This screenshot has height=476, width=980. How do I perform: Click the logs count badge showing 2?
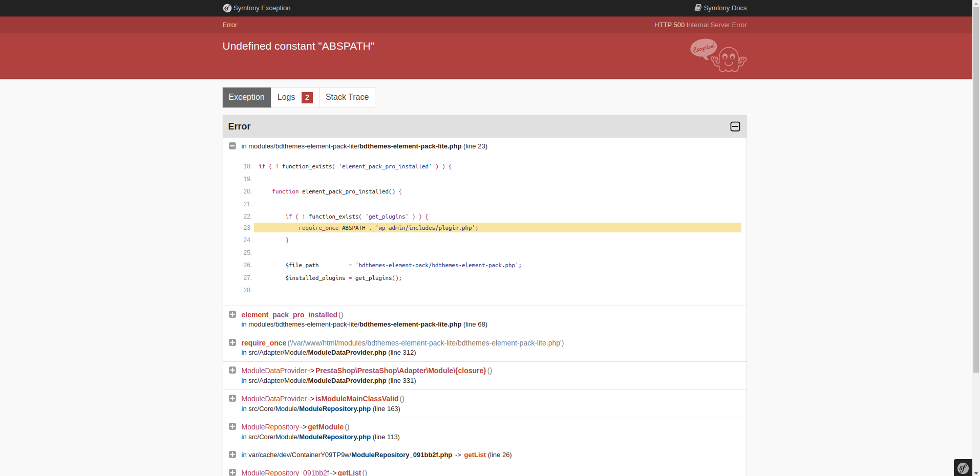pos(307,97)
